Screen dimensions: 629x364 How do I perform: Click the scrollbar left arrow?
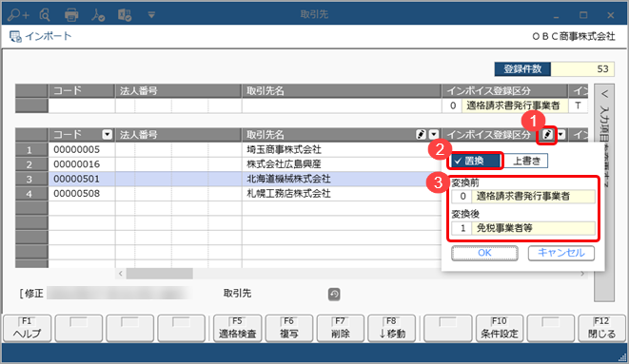click(121, 274)
